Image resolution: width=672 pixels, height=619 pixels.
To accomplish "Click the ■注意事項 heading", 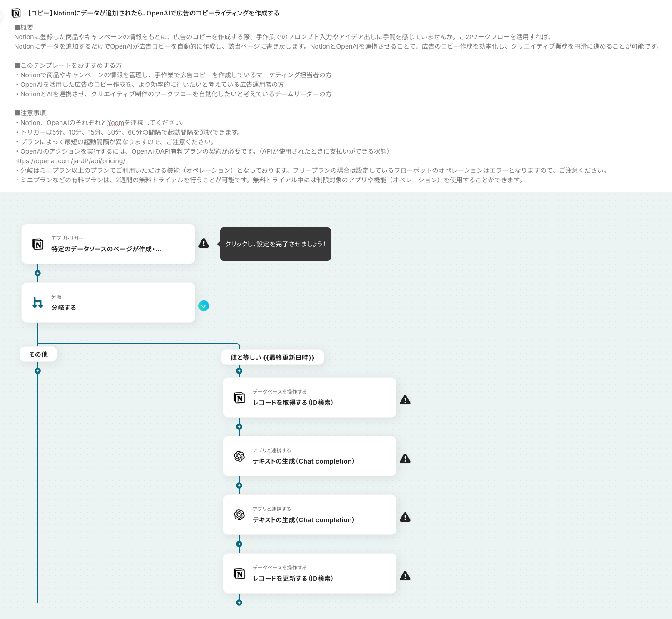I will pos(30,113).
